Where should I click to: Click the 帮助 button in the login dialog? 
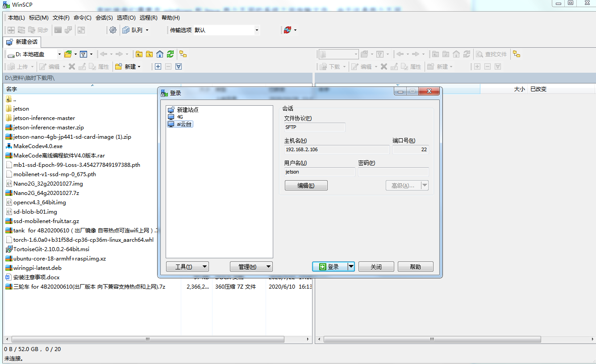click(416, 267)
